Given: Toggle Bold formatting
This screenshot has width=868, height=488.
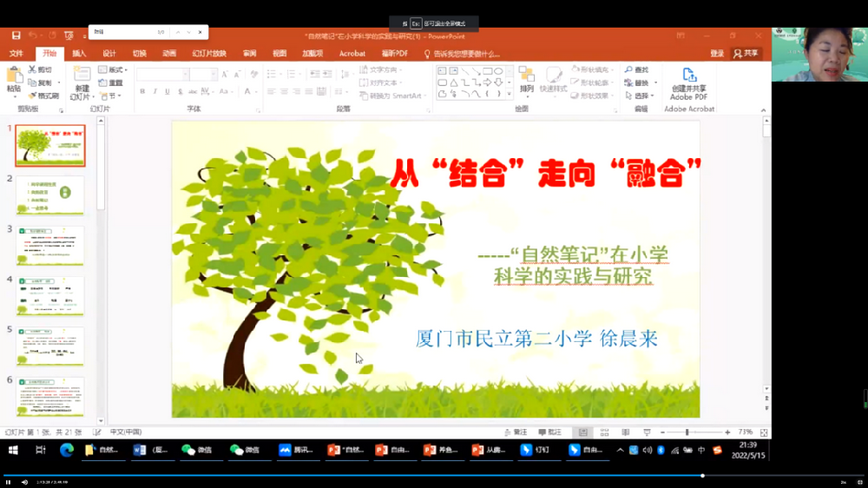Looking at the screenshot, I should point(142,91).
